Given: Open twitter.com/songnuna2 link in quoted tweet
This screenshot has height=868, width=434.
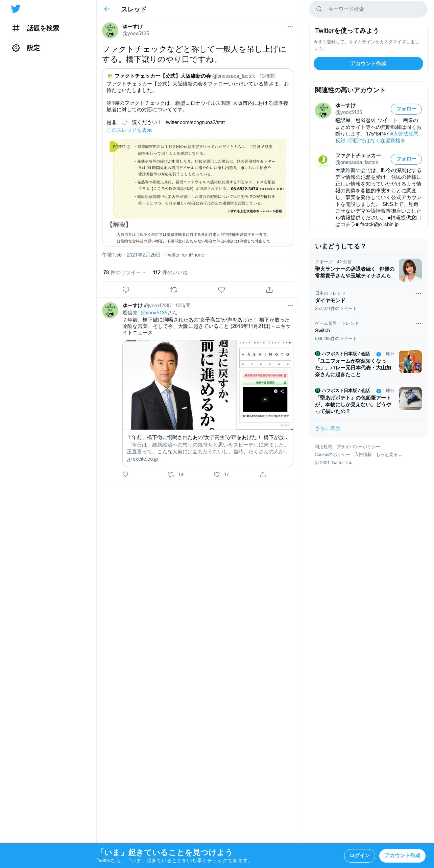Looking at the screenshot, I should (x=197, y=122).
